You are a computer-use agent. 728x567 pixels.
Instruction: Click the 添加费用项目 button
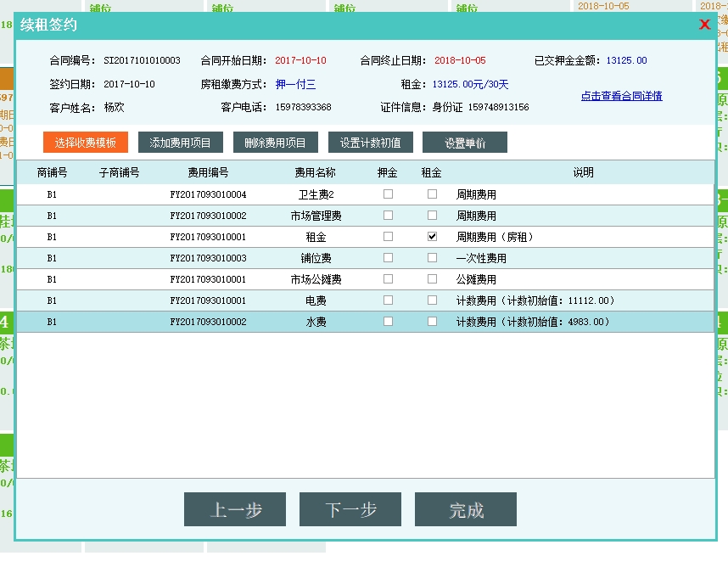coord(181,143)
